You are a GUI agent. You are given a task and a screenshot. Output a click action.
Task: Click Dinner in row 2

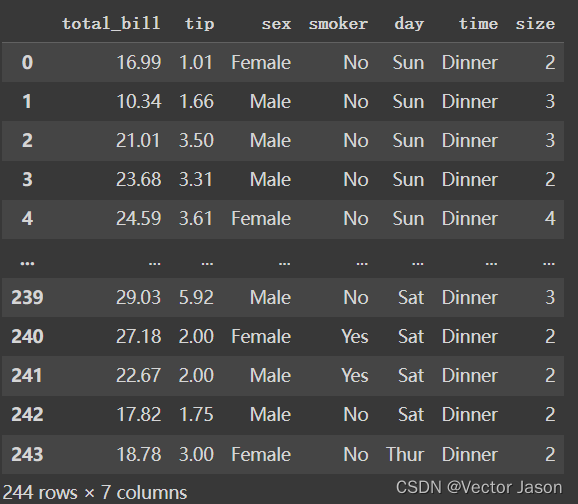(470, 140)
